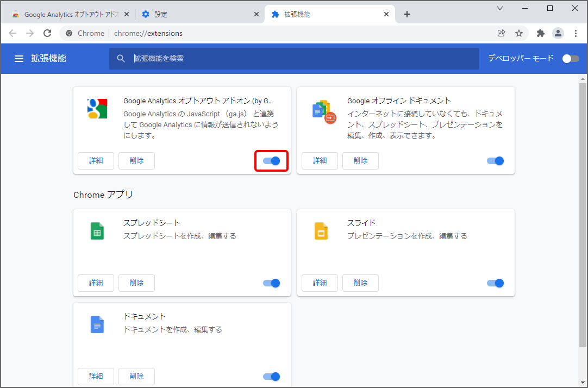Click 削除 for ドキュメント

136,377
